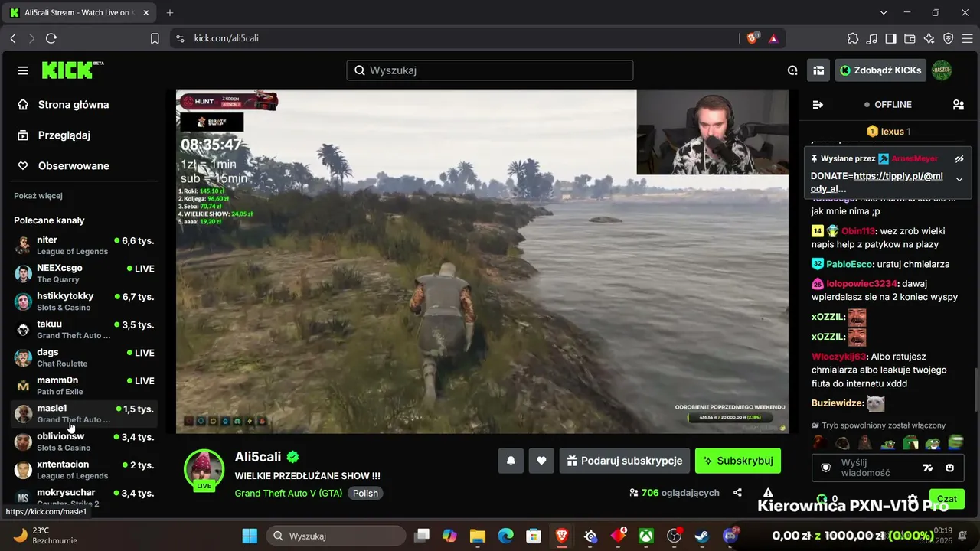Click the browser back arrow

point(14,38)
